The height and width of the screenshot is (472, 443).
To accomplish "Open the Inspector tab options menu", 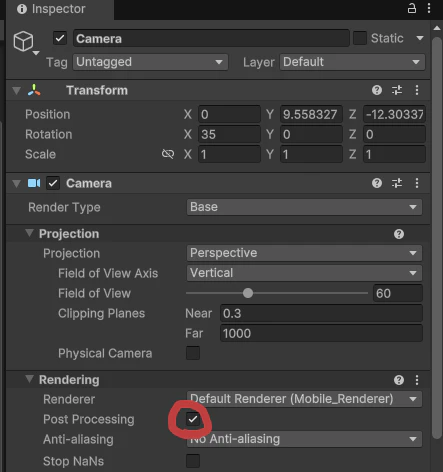I will 429,8.
